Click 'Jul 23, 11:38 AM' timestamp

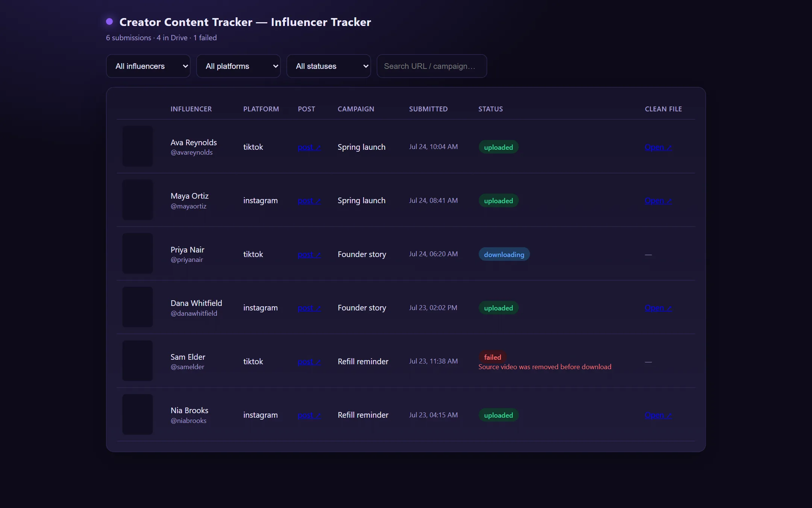pos(433,361)
